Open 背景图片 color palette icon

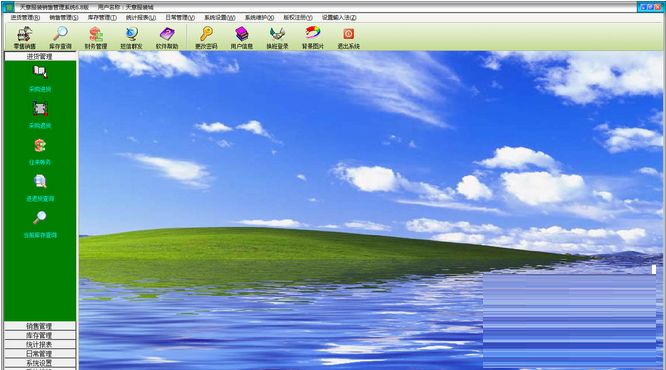pos(313,33)
